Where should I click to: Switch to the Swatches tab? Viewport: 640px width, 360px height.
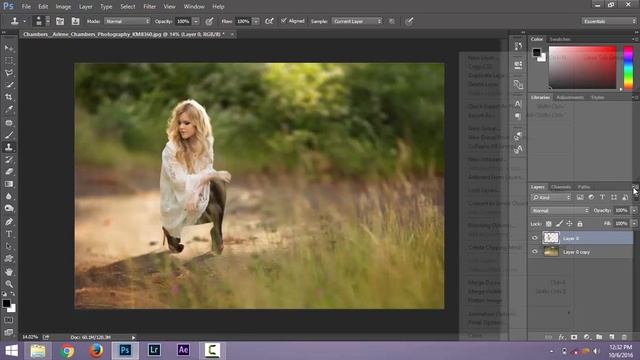(560, 39)
